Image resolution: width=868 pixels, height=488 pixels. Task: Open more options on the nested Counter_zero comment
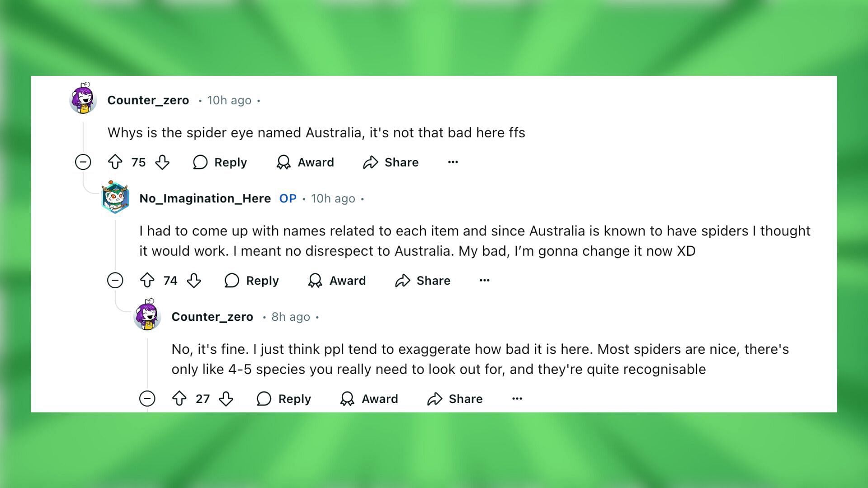click(x=517, y=398)
